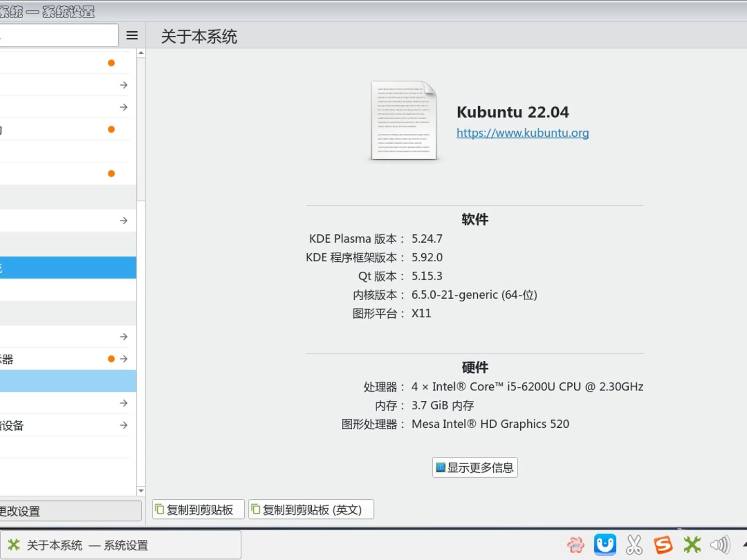Click the 软件 section heading
Viewport: 747px width, 560px height.
point(475,219)
